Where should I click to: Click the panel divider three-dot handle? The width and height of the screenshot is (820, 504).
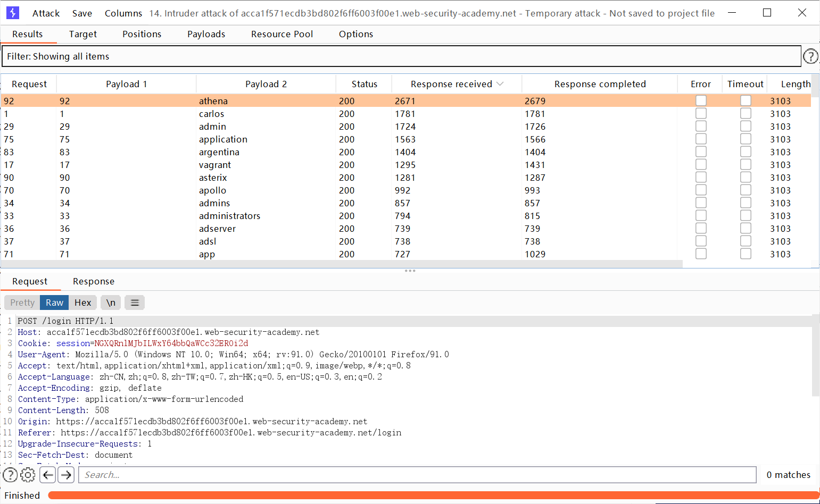pyautogui.click(x=410, y=271)
